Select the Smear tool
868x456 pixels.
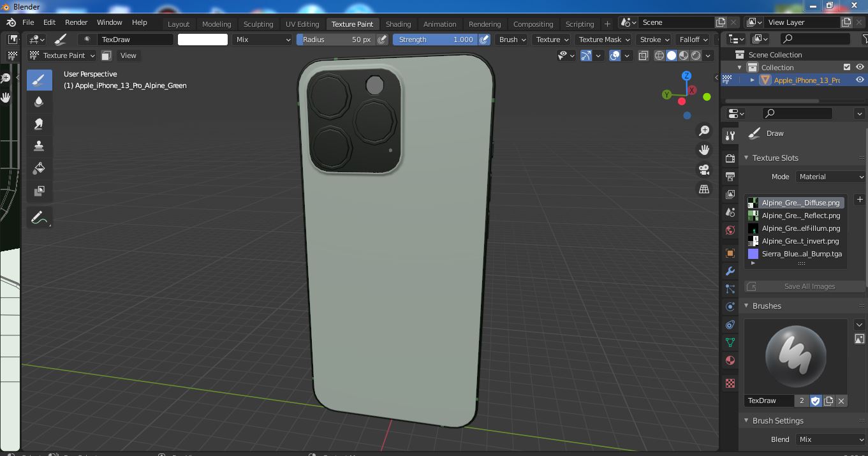39,124
